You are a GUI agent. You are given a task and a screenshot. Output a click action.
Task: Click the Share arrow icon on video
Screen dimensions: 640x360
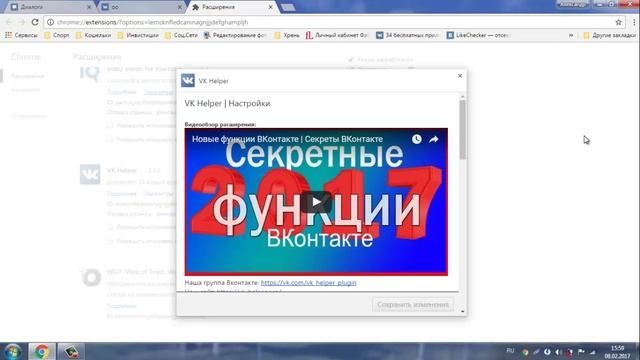tap(433, 139)
